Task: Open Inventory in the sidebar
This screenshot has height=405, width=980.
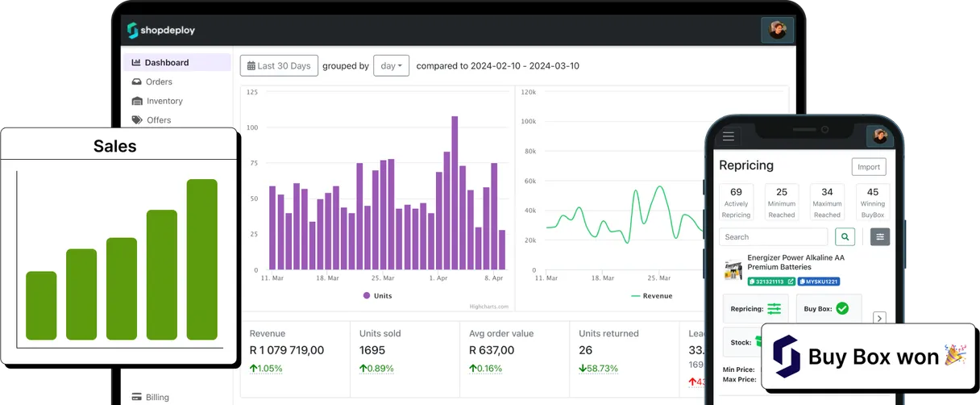Action: (157, 101)
